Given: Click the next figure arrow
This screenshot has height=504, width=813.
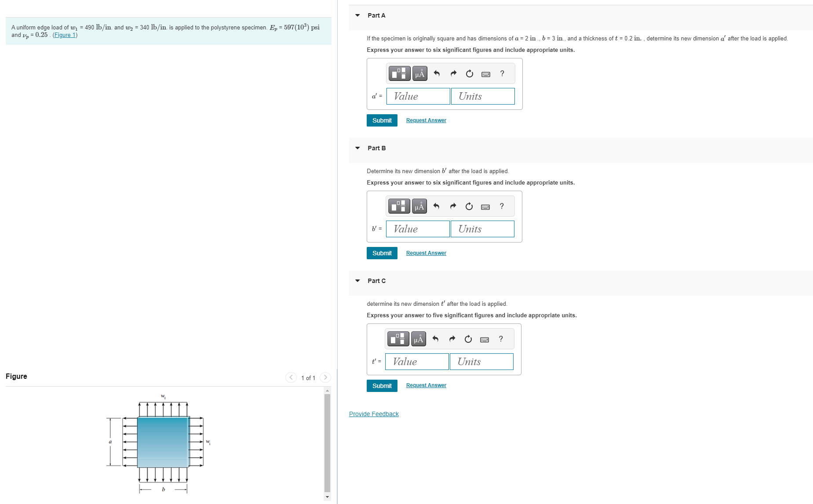Looking at the screenshot, I should point(325,377).
